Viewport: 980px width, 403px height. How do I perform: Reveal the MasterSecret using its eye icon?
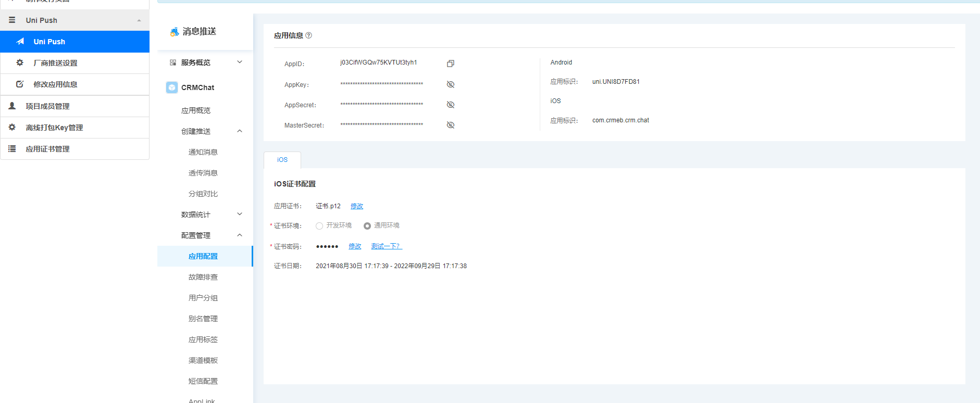point(451,125)
